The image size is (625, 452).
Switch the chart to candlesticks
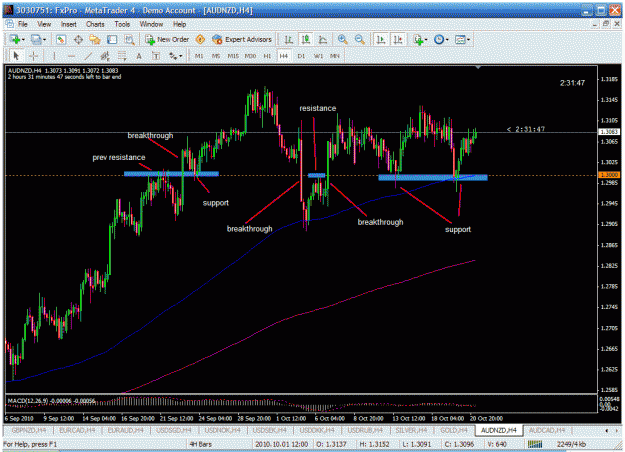tap(306, 39)
